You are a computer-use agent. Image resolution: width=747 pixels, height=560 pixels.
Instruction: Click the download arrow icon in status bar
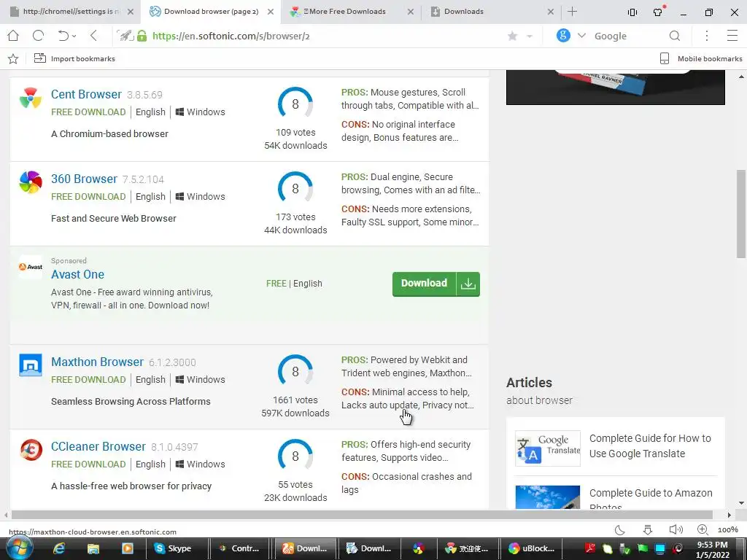[648, 530]
